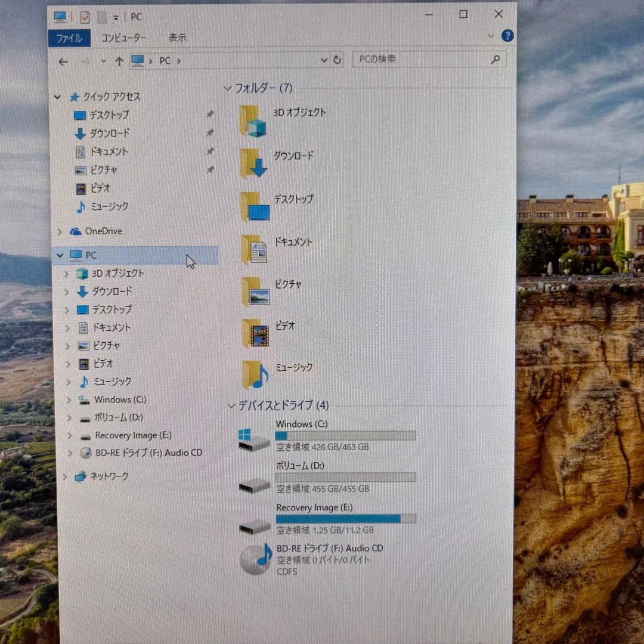Open the quick access toolbar dropdown arrow
This screenshot has width=644, height=644.
tap(116, 17)
